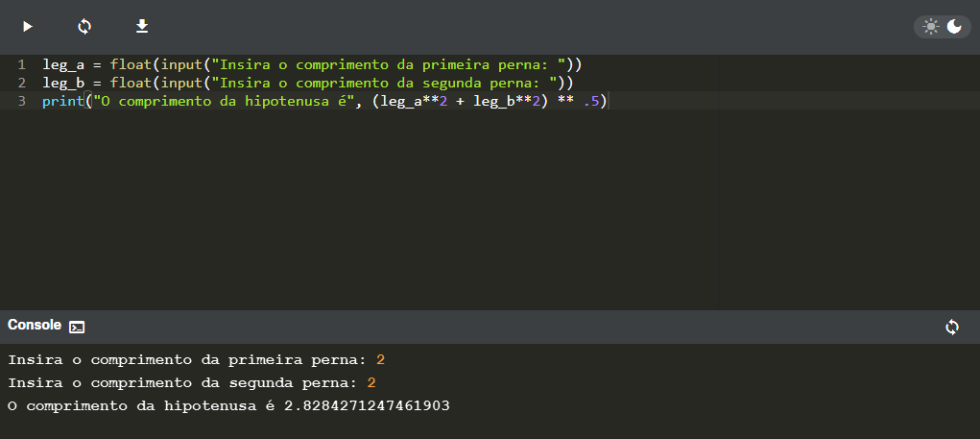Run the code with play button
The image size is (980, 439).
[28, 26]
